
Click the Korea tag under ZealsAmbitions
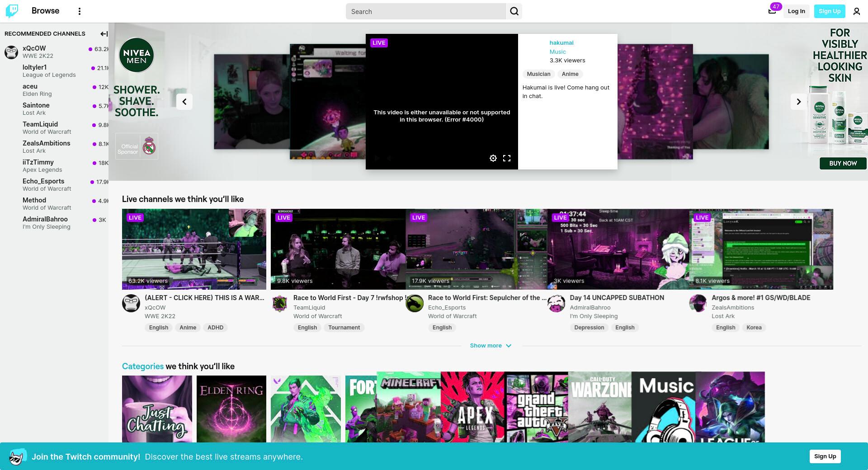(754, 328)
